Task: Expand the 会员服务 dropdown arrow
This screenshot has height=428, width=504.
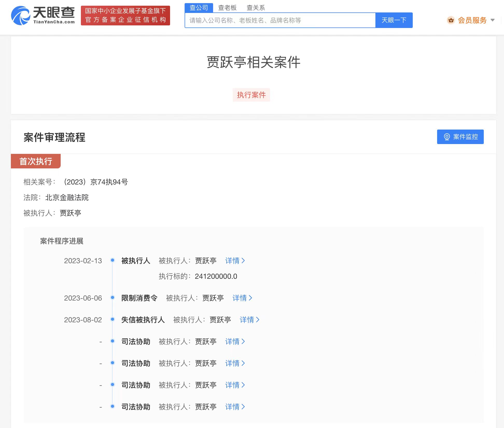Action: point(493,20)
